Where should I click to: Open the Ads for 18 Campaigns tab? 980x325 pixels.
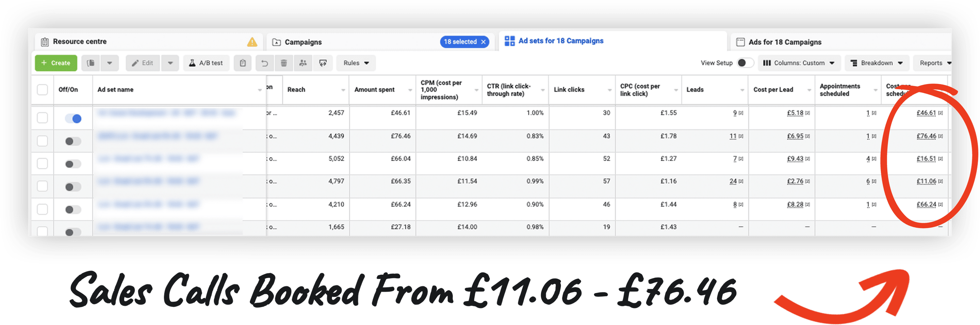[784, 42]
